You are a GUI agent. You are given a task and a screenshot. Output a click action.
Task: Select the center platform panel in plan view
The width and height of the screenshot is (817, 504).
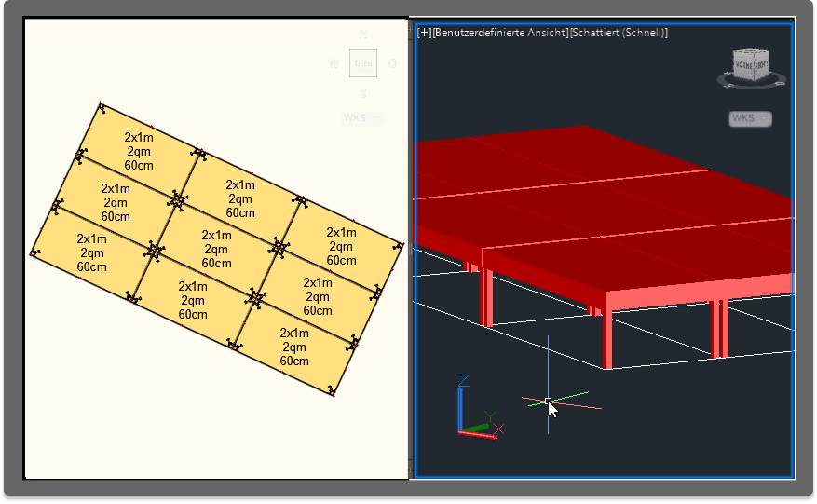tap(216, 249)
